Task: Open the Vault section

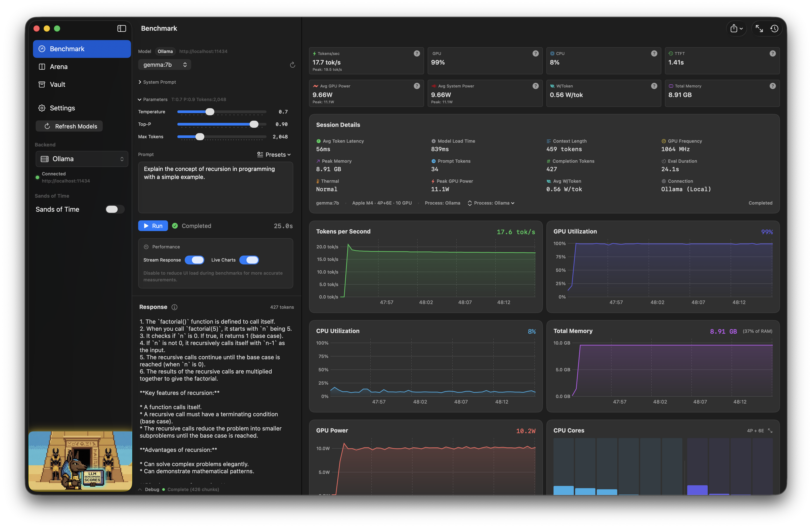Action: (x=57, y=85)
